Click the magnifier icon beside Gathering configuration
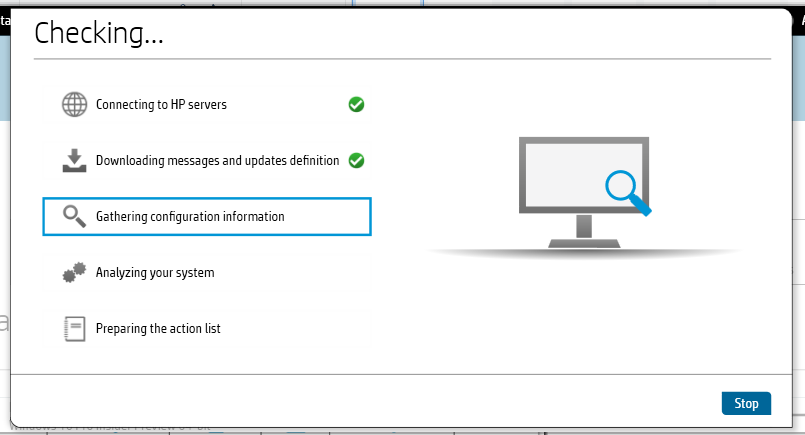 [74, 216]
